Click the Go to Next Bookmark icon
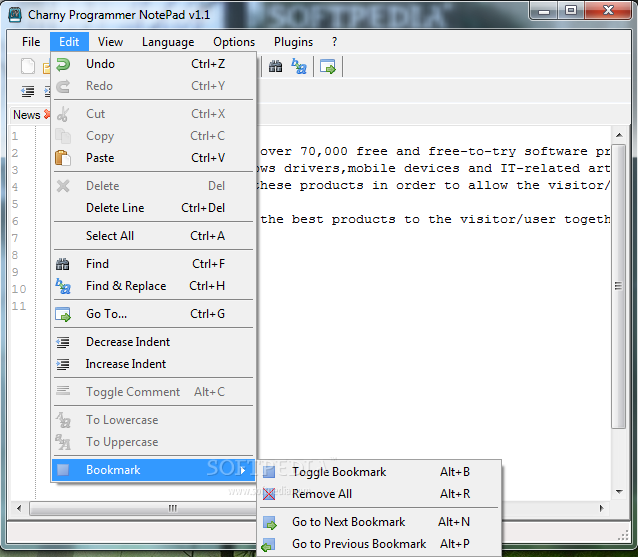 tap(269, 522)
